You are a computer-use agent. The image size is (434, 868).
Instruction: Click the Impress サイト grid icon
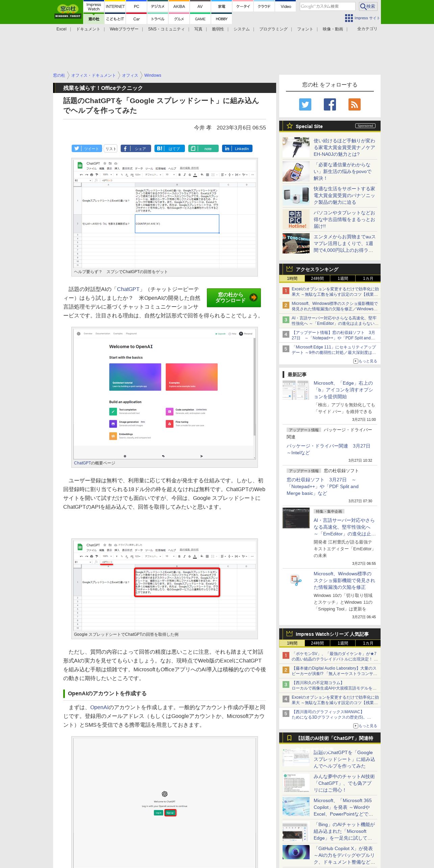[x=348, y=18]
